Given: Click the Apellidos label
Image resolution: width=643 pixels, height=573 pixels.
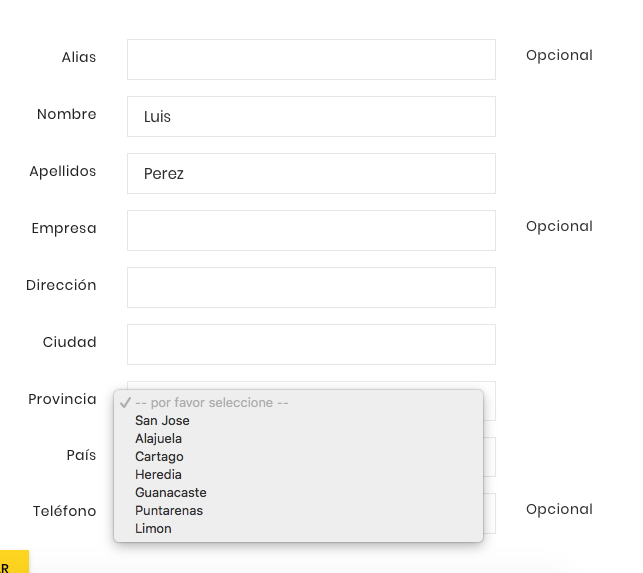Looking at the screenshot, I should tap(63, 171).
